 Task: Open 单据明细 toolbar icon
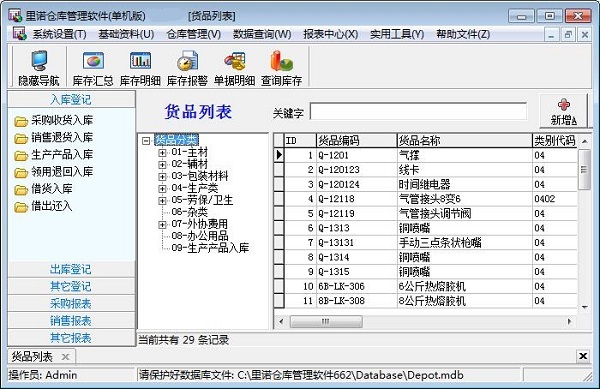(234, 60)
